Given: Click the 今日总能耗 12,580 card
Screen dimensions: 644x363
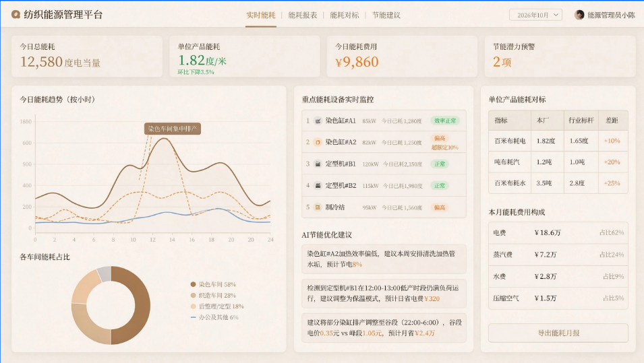Looking at the screenshot, I should (x=87, y=56).
